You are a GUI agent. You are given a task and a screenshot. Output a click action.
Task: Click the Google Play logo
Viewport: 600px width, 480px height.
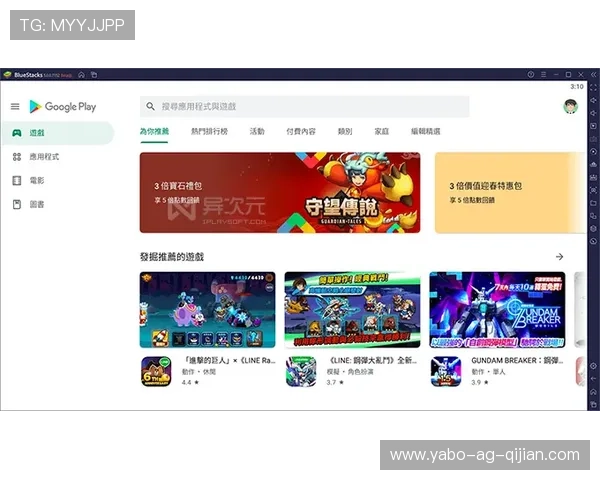63,106
